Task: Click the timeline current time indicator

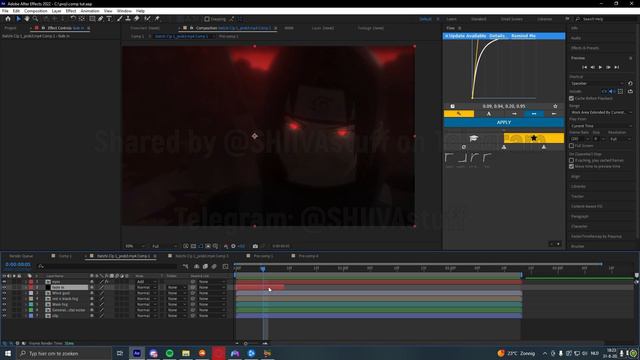Action: tap(263, 268)
